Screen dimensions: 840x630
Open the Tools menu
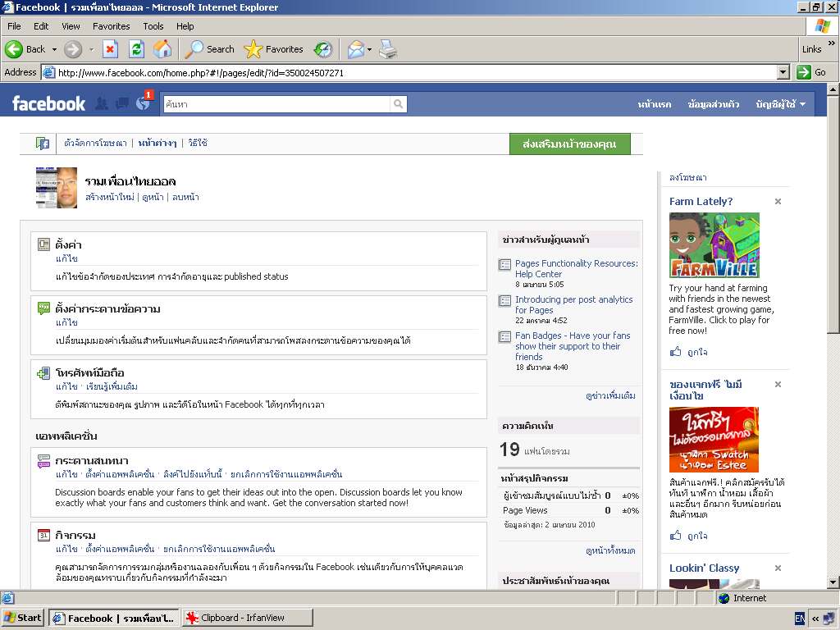point(153,26)
